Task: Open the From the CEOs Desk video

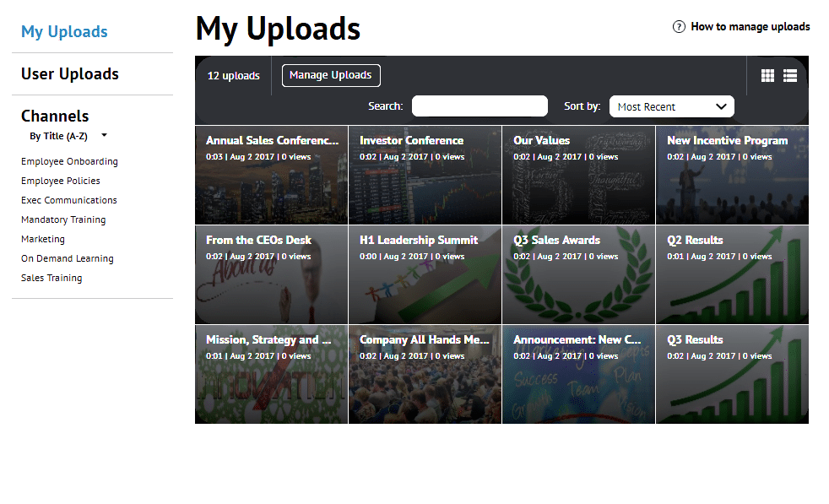Action: 271,275
